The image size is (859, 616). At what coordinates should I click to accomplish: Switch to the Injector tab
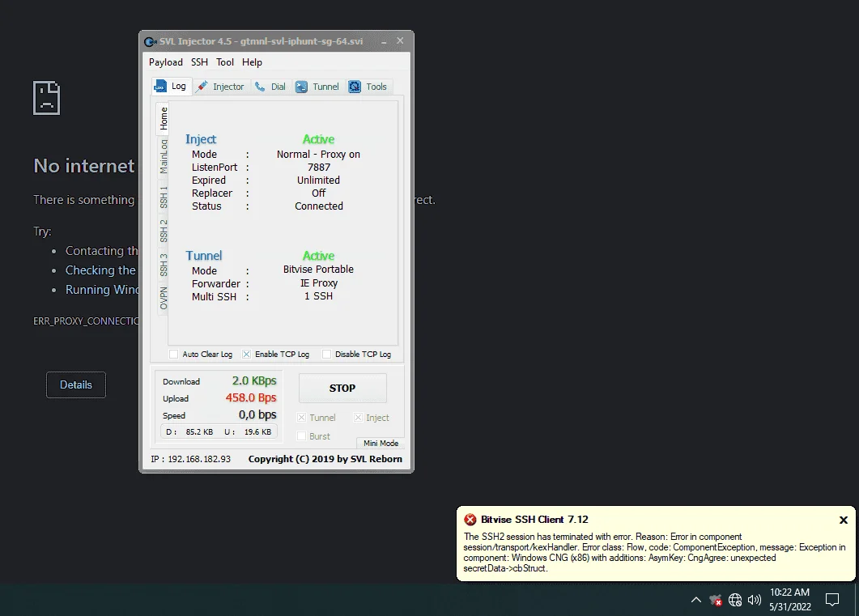(221, 87)
